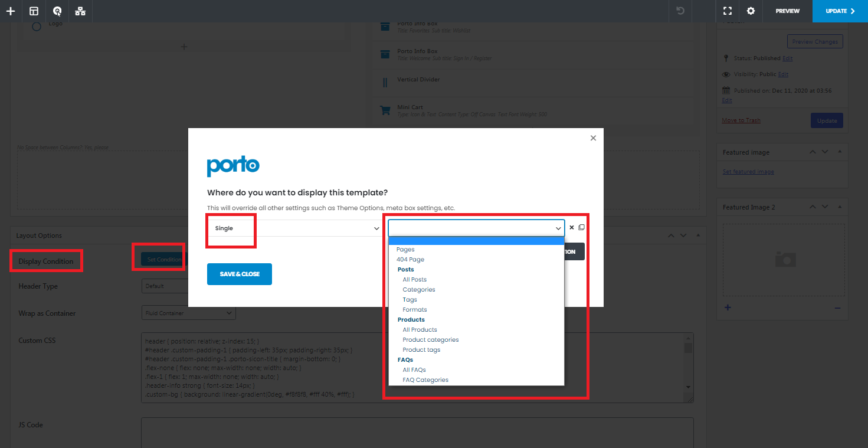
Task: Add image with plus under Featured Image 2
Action: 728,308
